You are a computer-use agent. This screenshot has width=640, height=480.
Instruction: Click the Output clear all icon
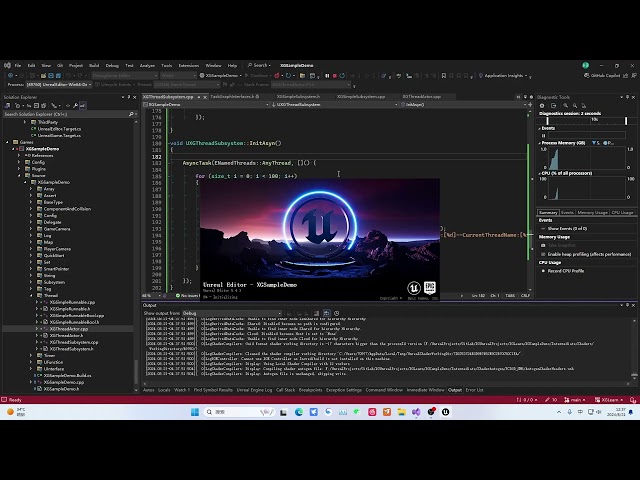click(316, 313)
